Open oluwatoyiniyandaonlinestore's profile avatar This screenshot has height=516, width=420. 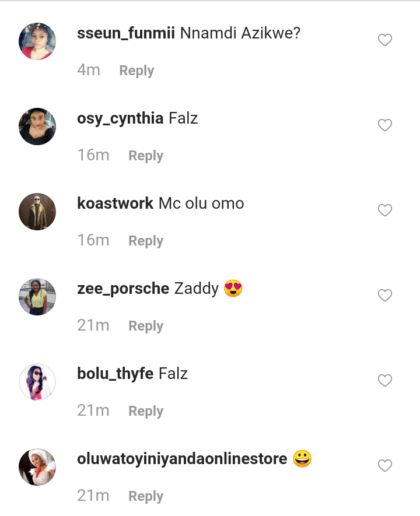[37, 467]
